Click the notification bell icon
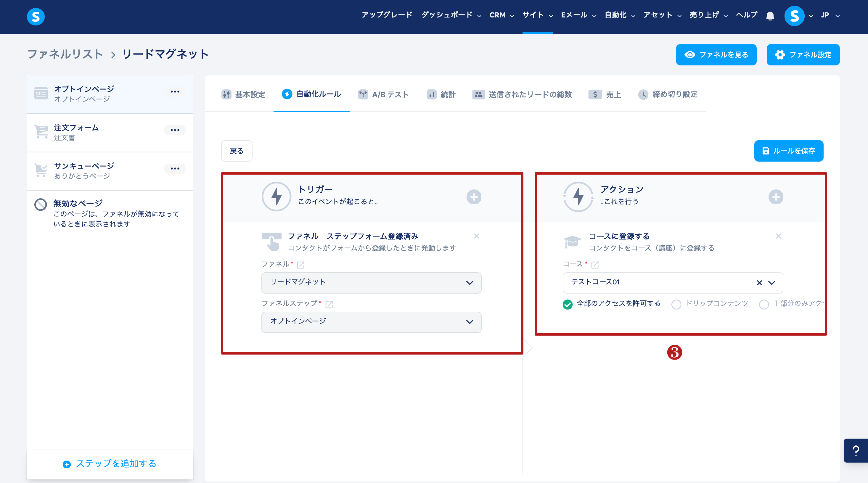This screenshot has width=868, height=483. [770, 15]
